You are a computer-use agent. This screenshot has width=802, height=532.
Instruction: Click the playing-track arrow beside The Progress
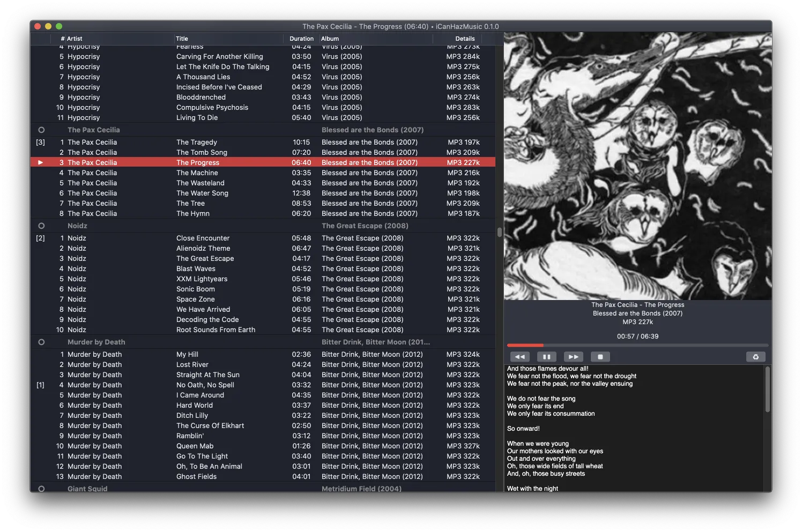click(40, 162)
